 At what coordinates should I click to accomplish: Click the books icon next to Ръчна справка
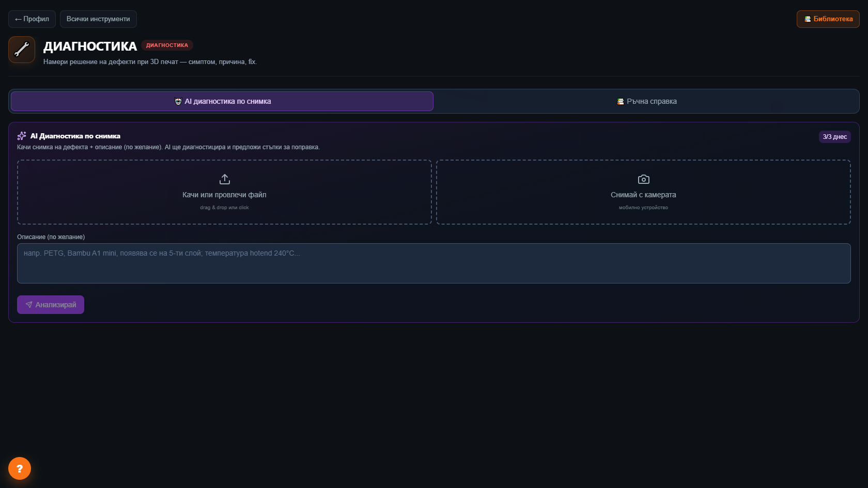621,101
